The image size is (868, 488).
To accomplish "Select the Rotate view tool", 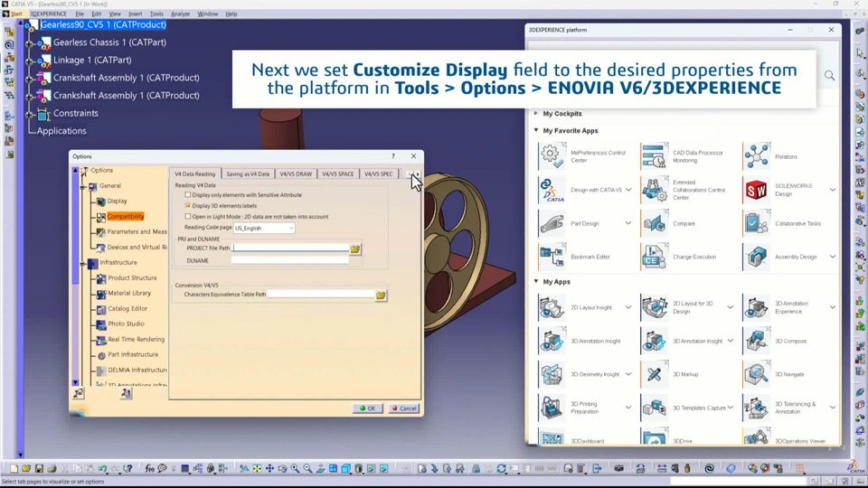I will (x=282, y=469).
